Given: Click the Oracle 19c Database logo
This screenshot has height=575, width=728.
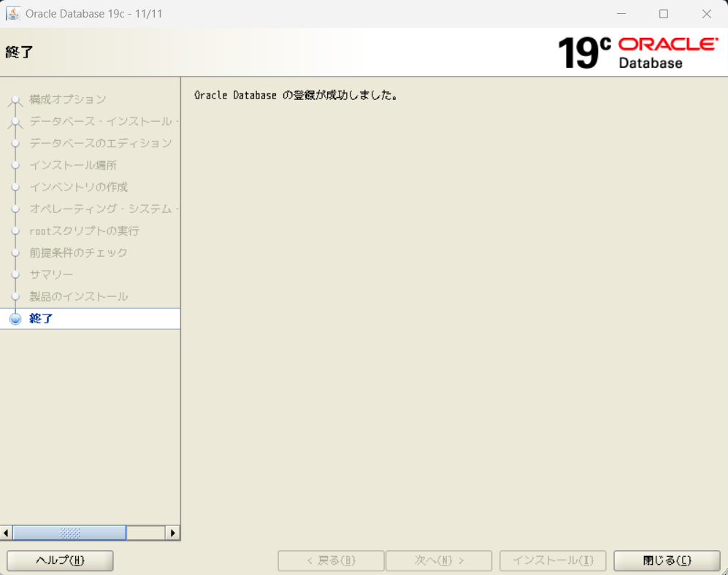Looking at the screenshot, I should pyautogui.click(x=637, y=53).
